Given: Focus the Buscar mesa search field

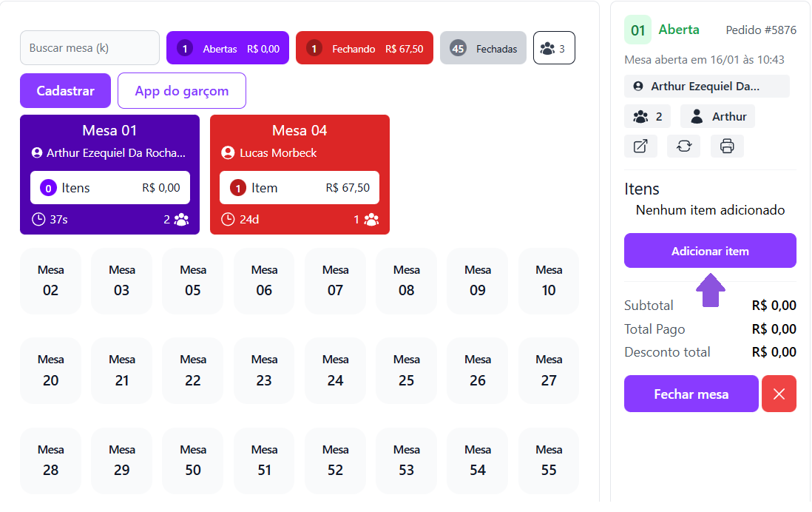Looking at the screenshot, I should coord(89,48).
